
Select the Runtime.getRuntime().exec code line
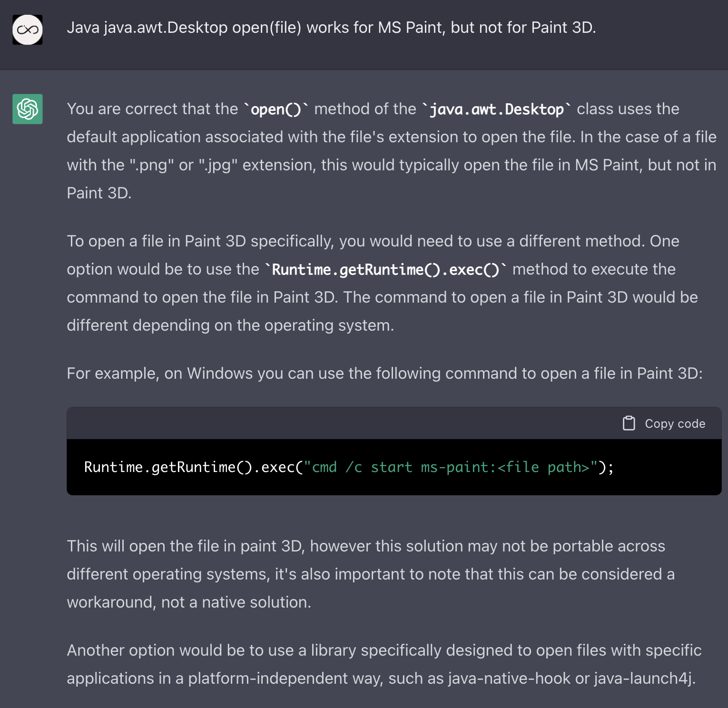348,467
